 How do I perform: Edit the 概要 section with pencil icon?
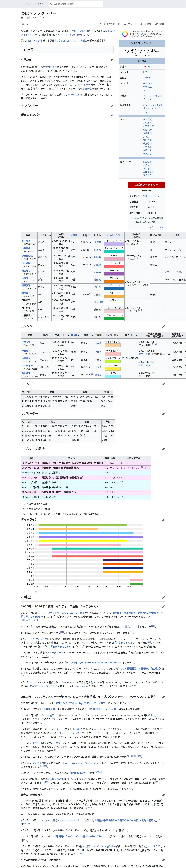(x=112, y=59)
